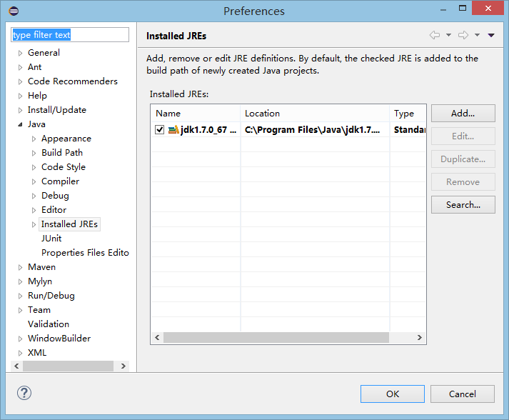This screenshot has height=420, width=509.
Task: Minimize the Preferences window
Action: [443, 9]
